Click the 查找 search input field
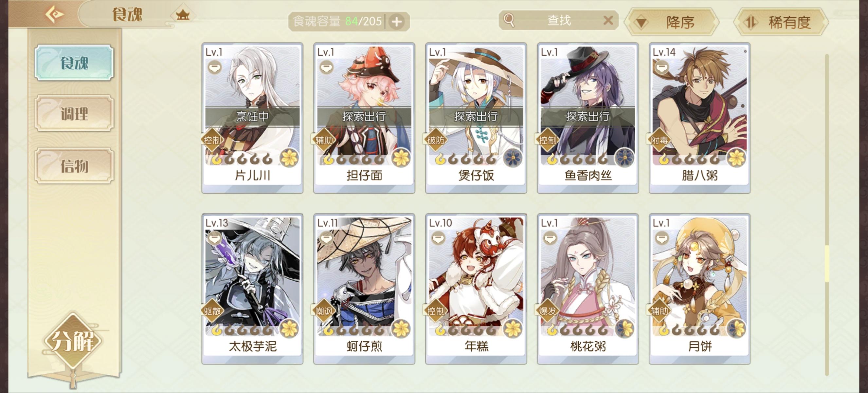The height and width of the screenshot is (393, 868). tap(558, 20)
